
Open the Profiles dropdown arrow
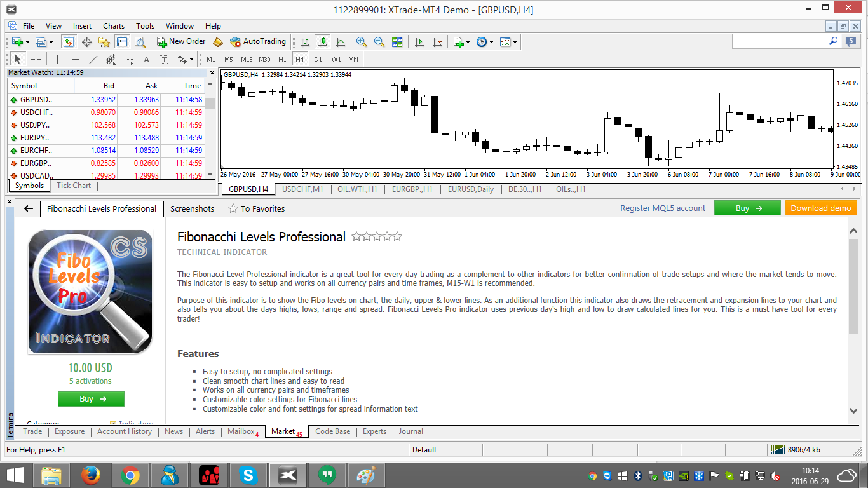(52, 43)
